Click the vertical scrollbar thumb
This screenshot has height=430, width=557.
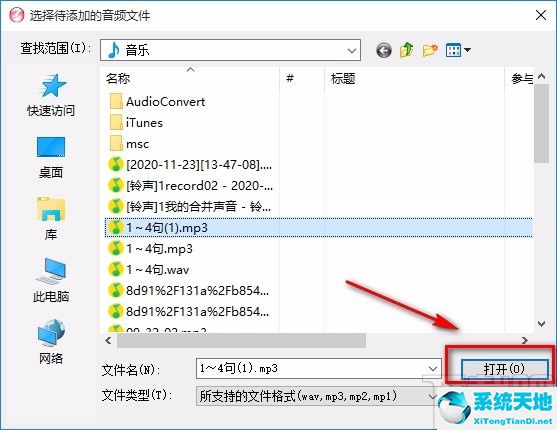point(541,123)
